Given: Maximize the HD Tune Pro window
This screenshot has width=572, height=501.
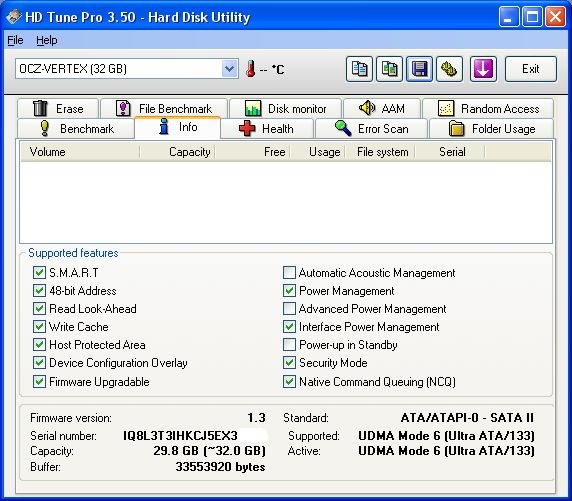Looking at the screenshot, I should (x=532, y=17).
